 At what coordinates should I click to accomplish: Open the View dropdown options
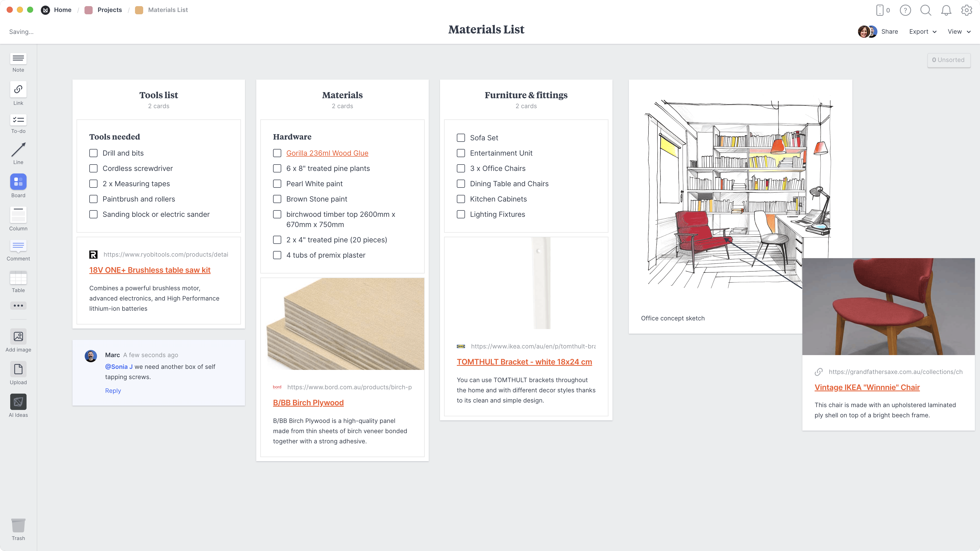tap(959, 31)
